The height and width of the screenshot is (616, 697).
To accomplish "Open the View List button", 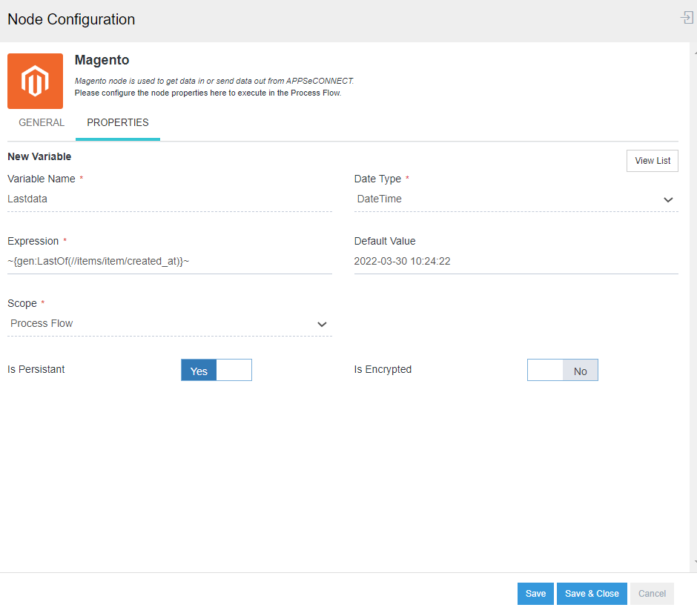I will [652, 161].
